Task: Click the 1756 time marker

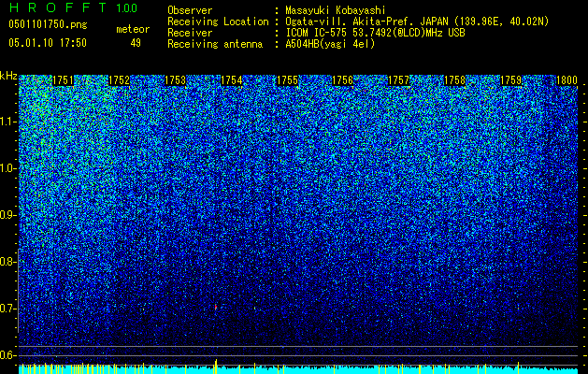Action: [343, 80]
